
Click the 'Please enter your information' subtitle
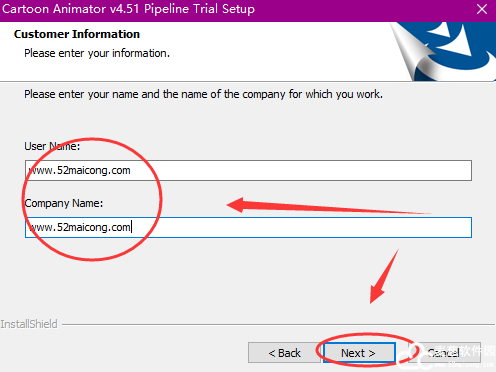(x=97, y=53)
